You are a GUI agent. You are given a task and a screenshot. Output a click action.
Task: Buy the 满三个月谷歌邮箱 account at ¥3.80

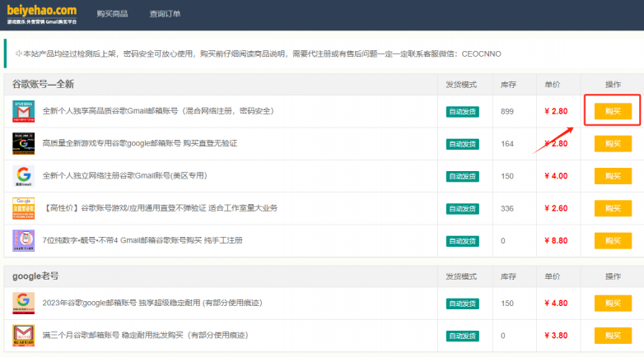(613, 336)
